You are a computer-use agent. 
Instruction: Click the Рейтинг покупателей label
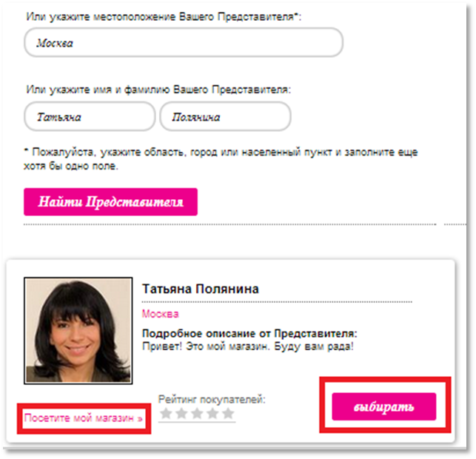(x=212, y=400)
